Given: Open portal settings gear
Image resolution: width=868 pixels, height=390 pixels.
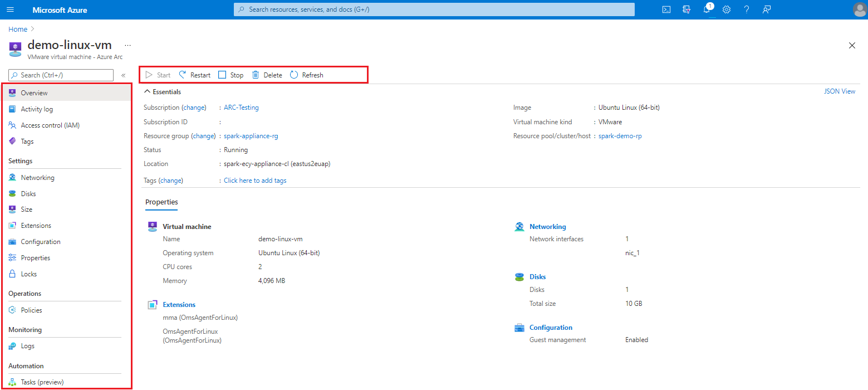Looking at the screenshot, I should point(727,9).
